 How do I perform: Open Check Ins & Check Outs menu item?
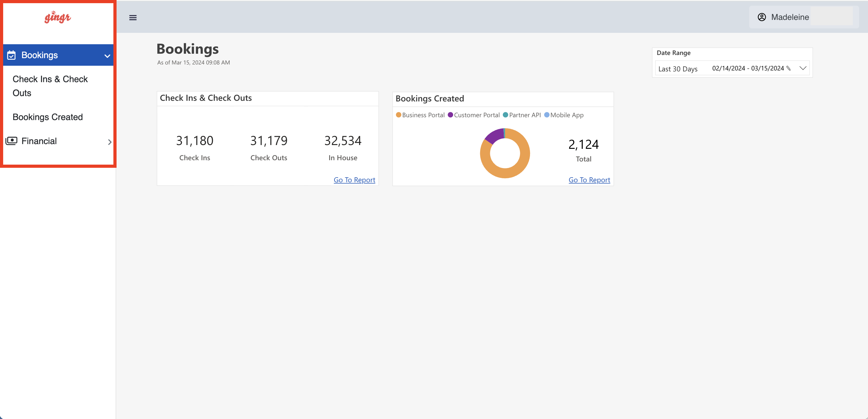pos(50,86)
